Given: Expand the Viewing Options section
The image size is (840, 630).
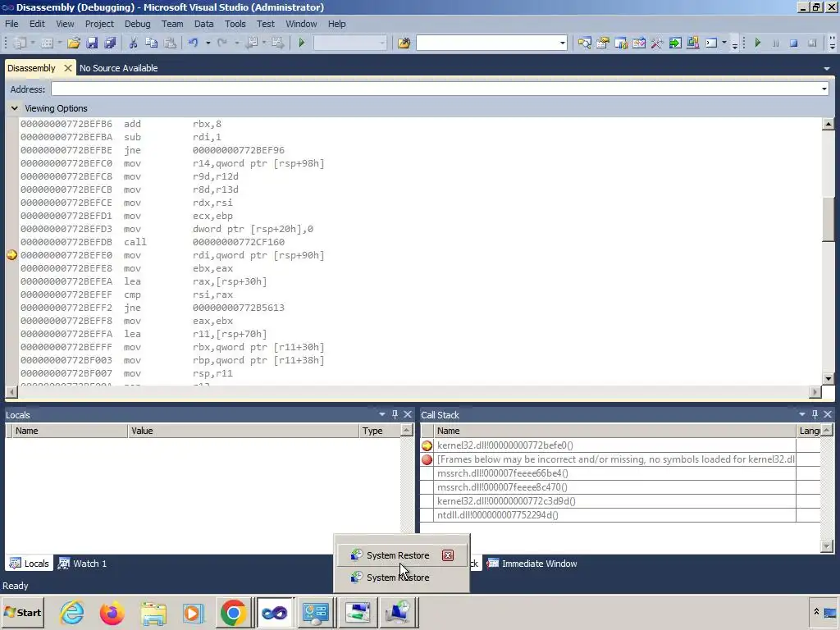Looking at the screenshot, I should coord(15,108).
